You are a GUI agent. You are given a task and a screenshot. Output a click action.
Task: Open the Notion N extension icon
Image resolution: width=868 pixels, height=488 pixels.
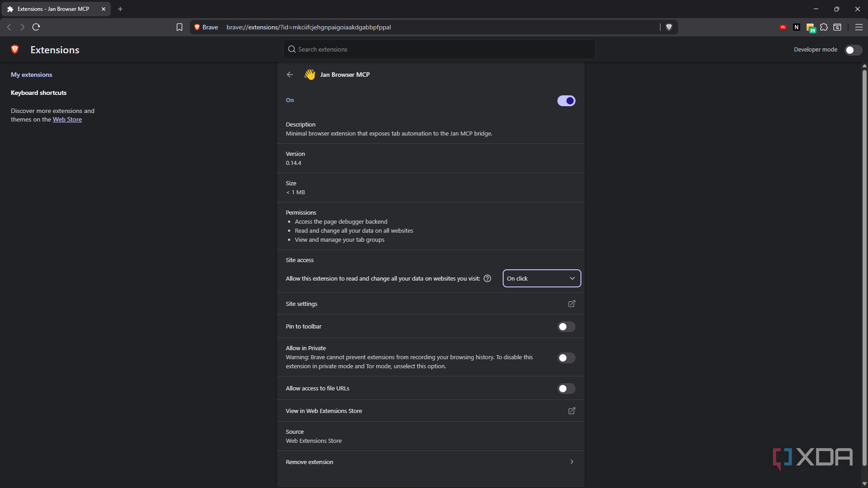797,27
